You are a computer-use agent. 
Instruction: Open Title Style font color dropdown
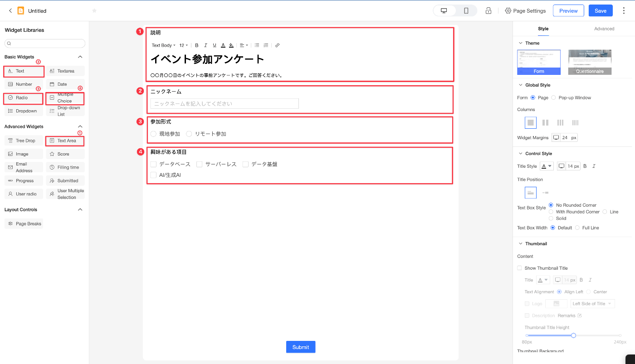pyautogui.click(x=547, y=166)
